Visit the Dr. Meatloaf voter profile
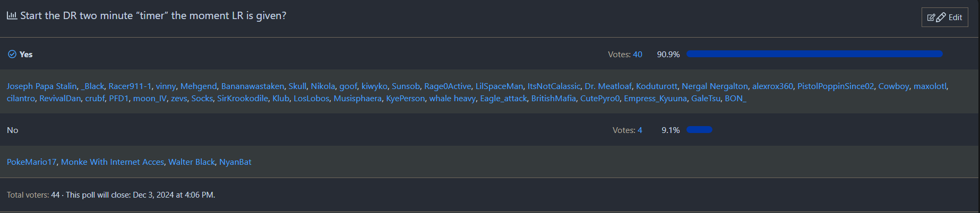The height and width of the screenshot is (213, 980). (x=608, y=86)
